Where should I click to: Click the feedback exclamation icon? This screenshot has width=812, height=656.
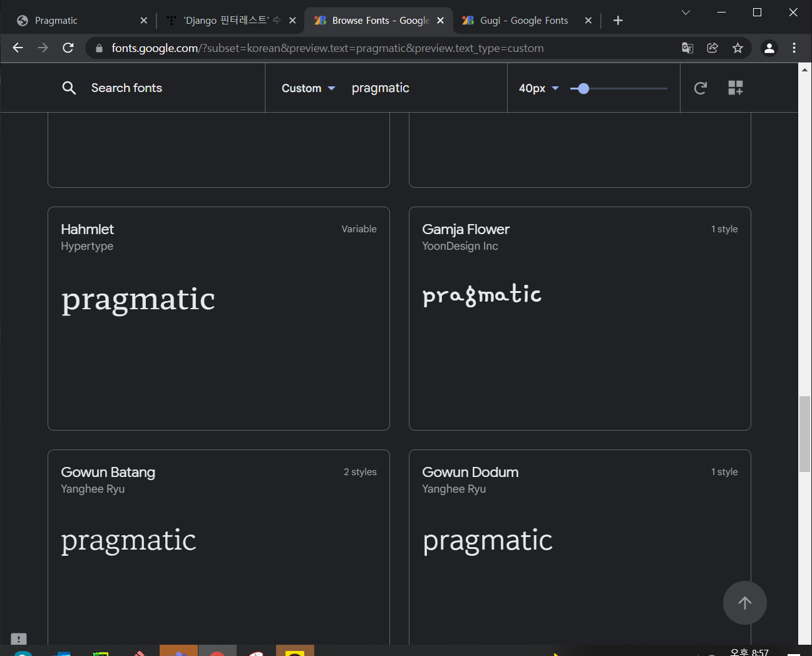tap(19, 638)
